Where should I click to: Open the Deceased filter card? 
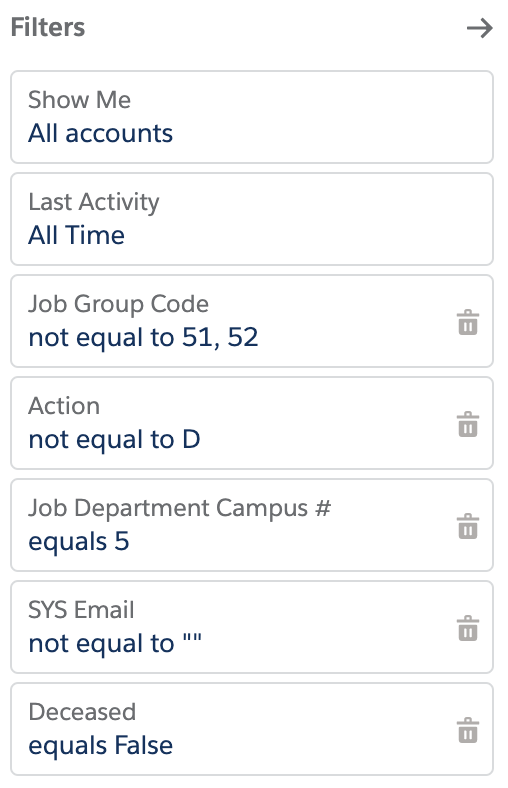click(x=252, y=729)
